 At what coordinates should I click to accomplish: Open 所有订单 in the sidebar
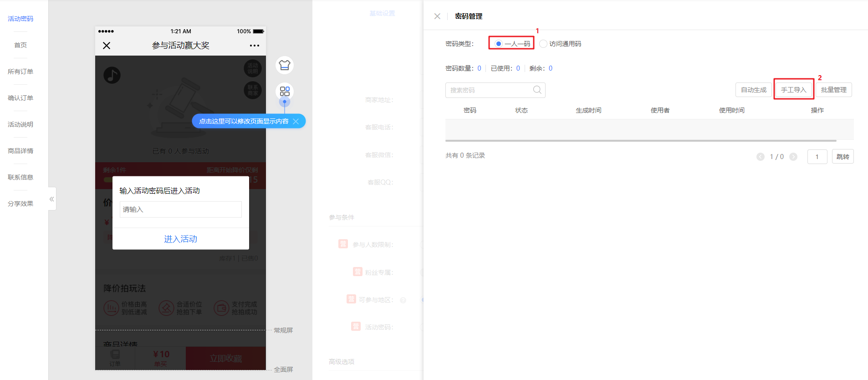coord(20,72)
